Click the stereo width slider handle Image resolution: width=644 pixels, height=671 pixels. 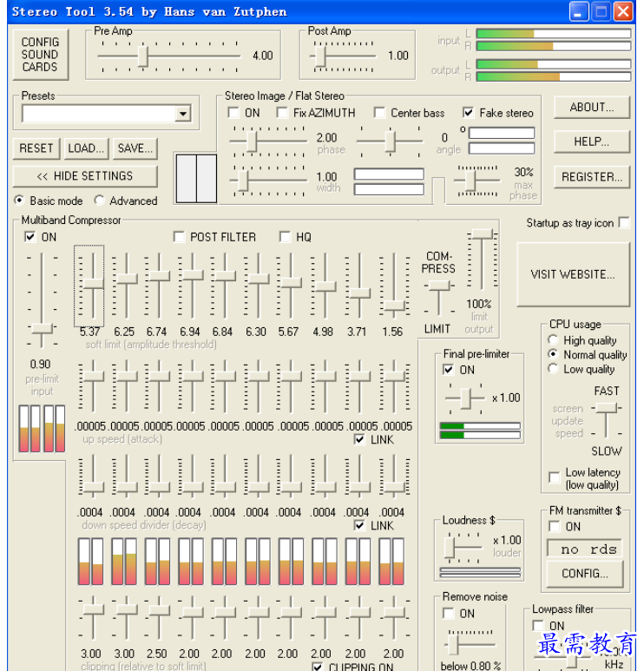243,181
